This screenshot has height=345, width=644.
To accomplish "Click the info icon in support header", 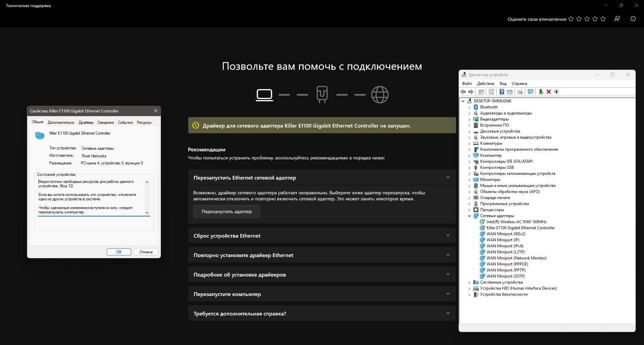I will click(633, 19).
